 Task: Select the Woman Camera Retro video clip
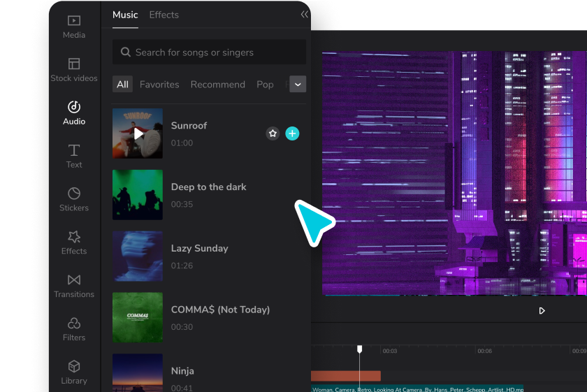(x=417, y=389)
